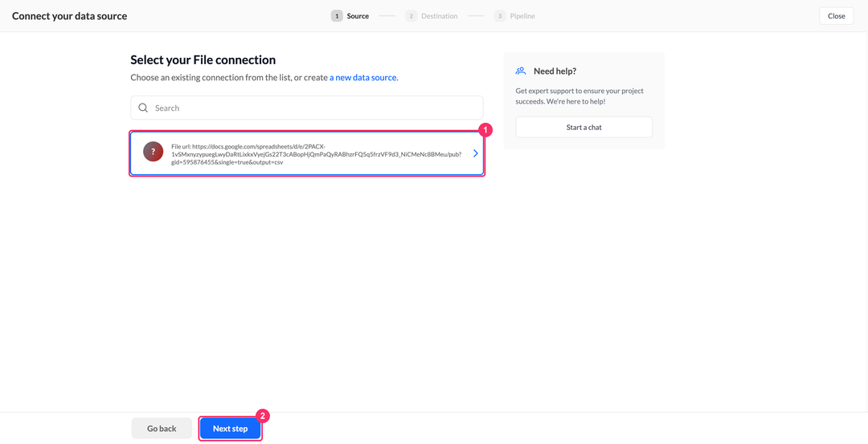Click the 'Get expert support' description text
Image resolution: width=868 pixels, height=444 pixels.
tap(579, 96)
